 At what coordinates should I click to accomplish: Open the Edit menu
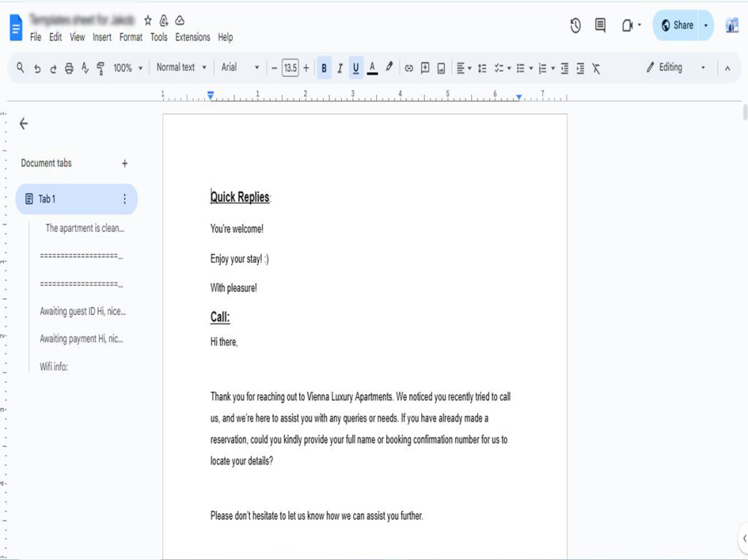tap(55, 37)
